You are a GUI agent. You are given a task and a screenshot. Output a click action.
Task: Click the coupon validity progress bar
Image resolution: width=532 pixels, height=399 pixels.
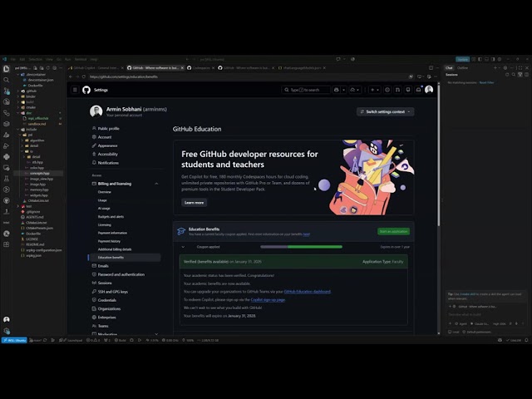pyautogui.click(x=301, y=247)
